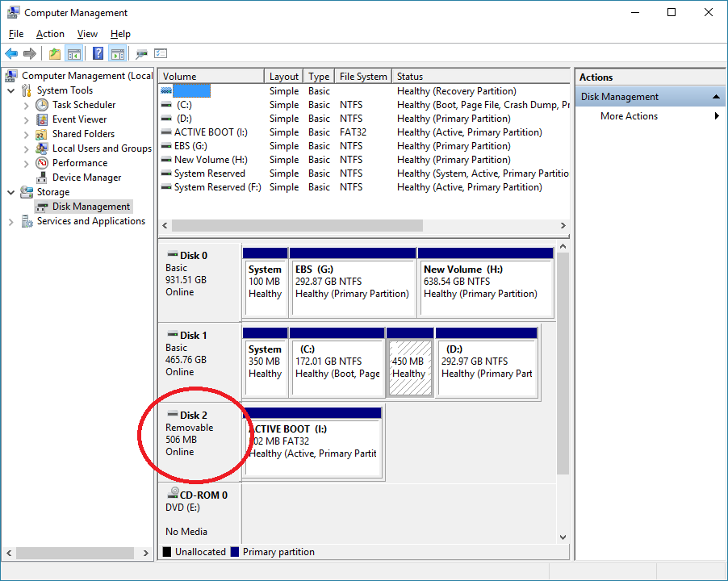The width and height of the screenshot is (728, 581).
Task: Expand the Local Users and Groups node
Action: click(x=26, y=148)
